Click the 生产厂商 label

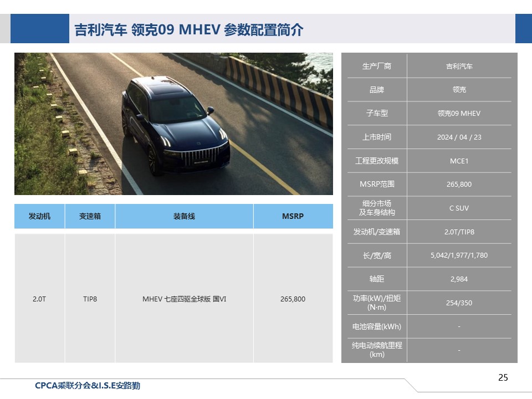tap(377, 66)
